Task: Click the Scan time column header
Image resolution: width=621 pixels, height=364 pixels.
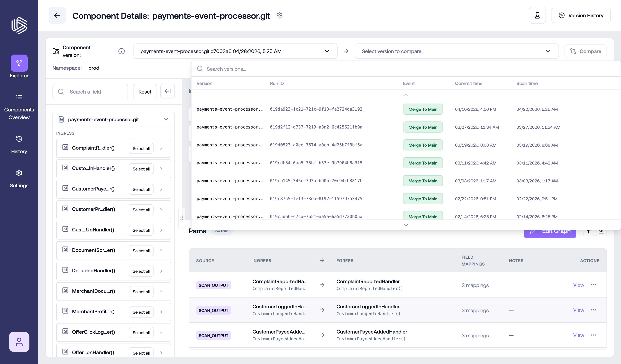Action: pyautogui.click(x=527, y=84)
